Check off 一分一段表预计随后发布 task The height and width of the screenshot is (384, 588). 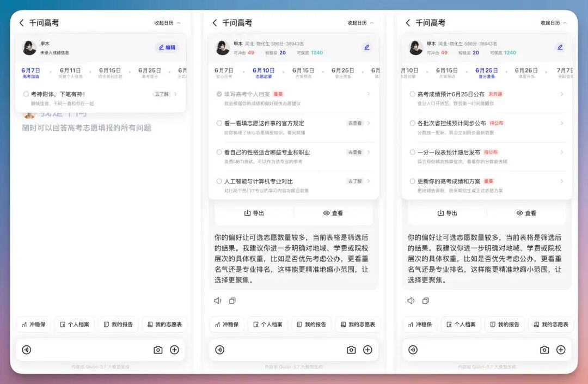pyautogui.click(x=412, y=153)
